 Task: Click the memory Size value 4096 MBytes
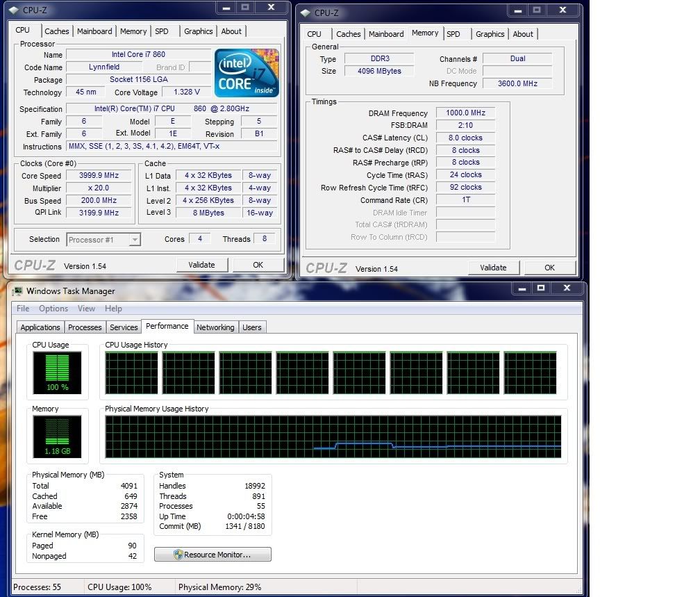(379, 71)
